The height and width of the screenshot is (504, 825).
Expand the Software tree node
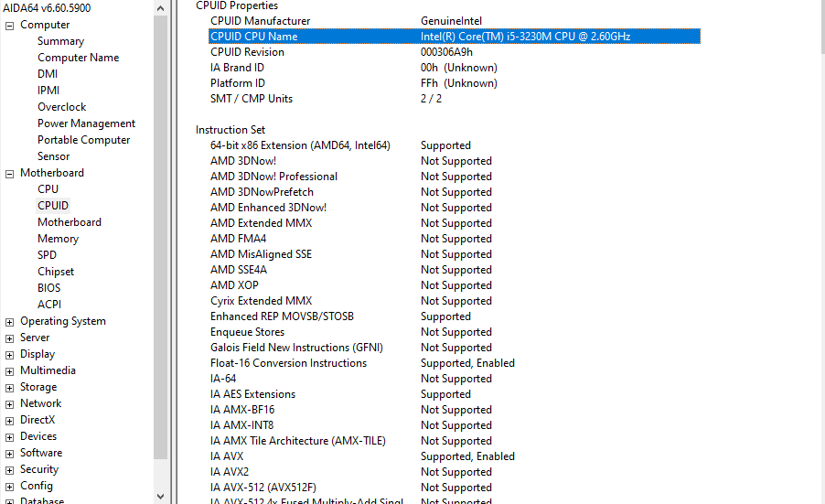(x=9, y=454)
